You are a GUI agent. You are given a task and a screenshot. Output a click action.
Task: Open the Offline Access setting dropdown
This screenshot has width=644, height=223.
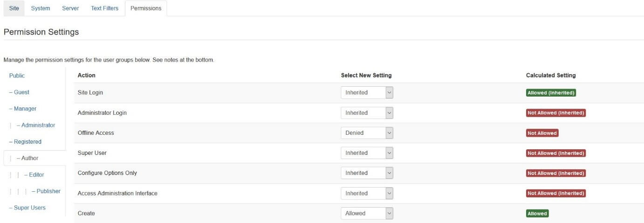[367, 133]
